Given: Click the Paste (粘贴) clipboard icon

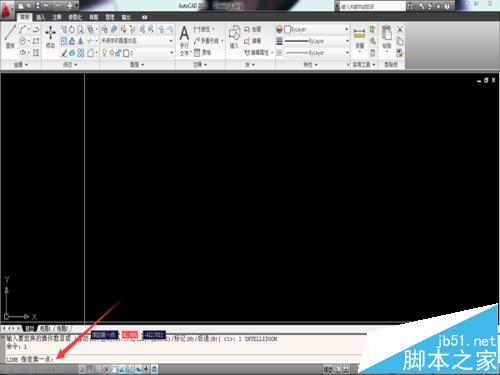Looking at the screenshot, I should [x=387, y=37].
